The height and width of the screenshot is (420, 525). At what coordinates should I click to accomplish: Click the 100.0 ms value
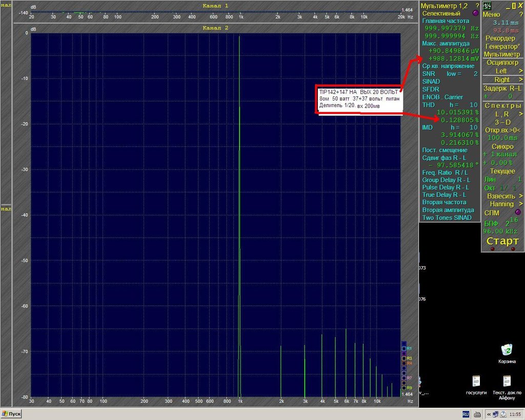tap(502, 137)
